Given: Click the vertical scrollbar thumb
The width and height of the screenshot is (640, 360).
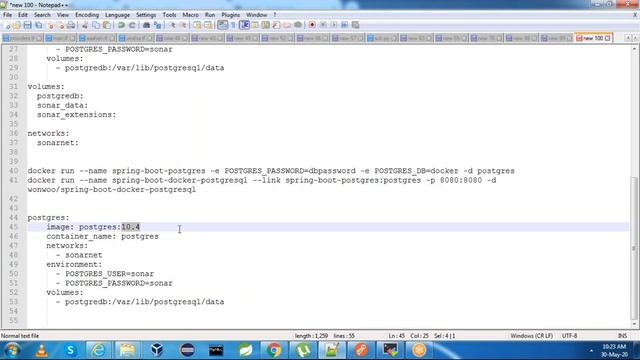Looking at the screenshot, I should 634,248.
